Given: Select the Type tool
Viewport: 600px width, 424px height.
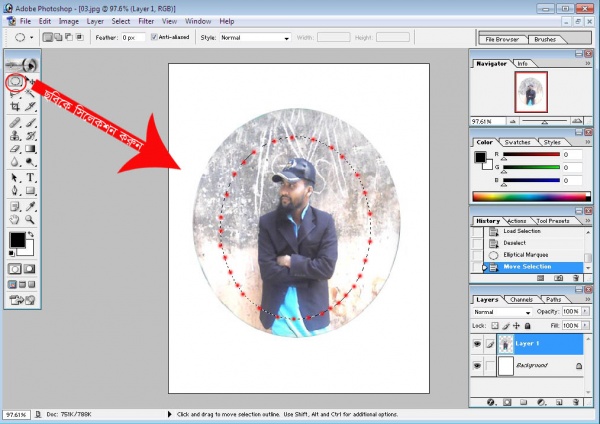Looking at the screenshot, I should pyautogui.click(x=30, y=178).
